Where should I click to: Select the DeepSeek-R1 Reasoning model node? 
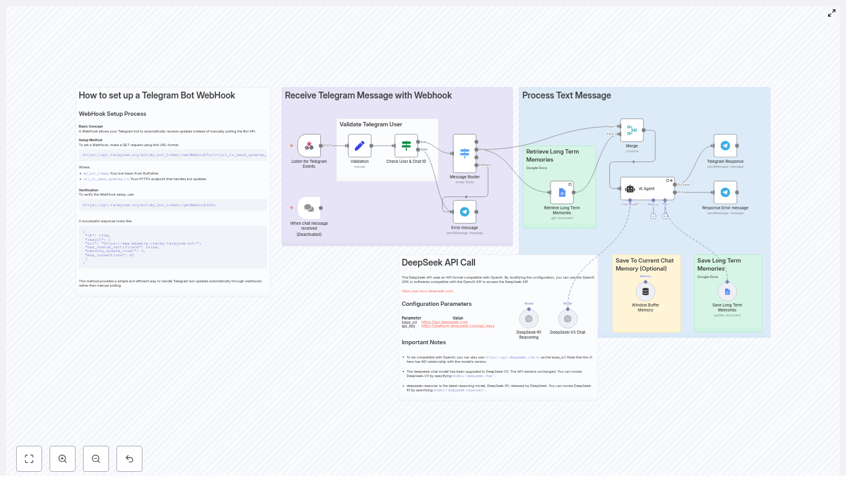529,319
